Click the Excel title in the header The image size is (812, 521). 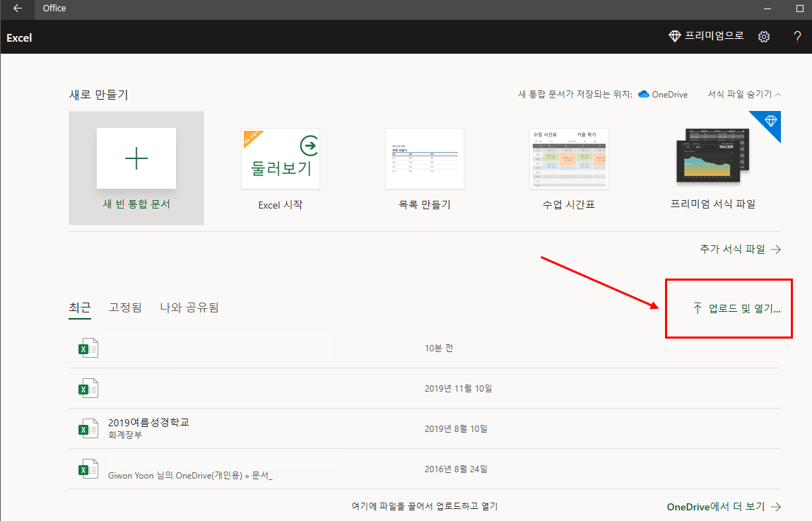pyautogui.click(x=19, y=37)
